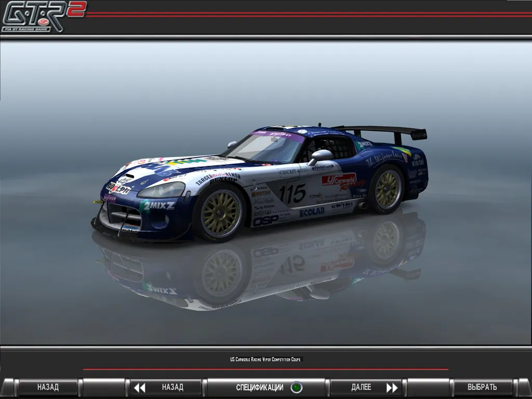Open СПЕЦИФИКАЦИИ specifications panel
This screenshot has height=399, width=532.
click(267, 387)
